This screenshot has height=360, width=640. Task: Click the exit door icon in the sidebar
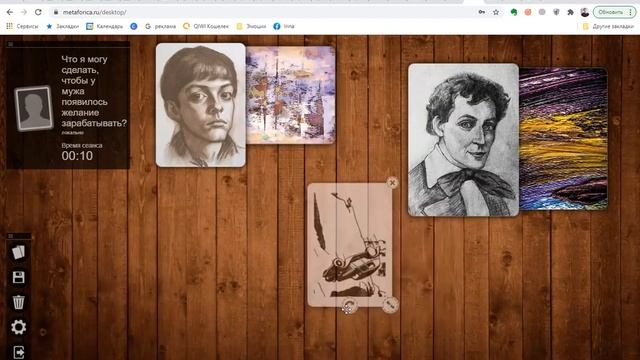(18, 352)
